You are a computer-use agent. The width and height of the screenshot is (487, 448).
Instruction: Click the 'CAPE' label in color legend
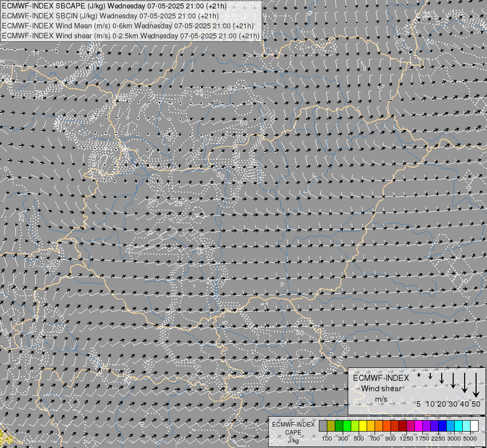point(293,432)
